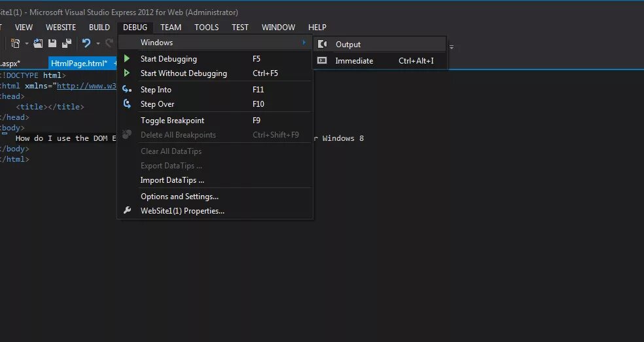
Task: Open the TOOLS menu
Action: pyautogui.click(x=207, y=27)
